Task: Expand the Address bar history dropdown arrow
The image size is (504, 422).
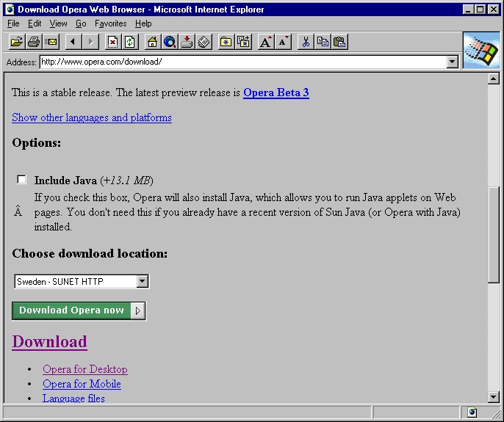Action: (x=453, y=62)
